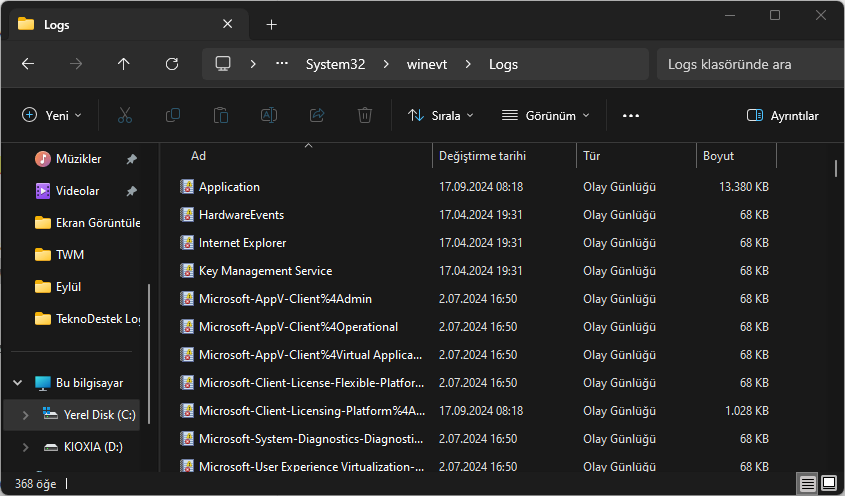Go up one folder level
The image size is (845, 496).
[124, 64]
